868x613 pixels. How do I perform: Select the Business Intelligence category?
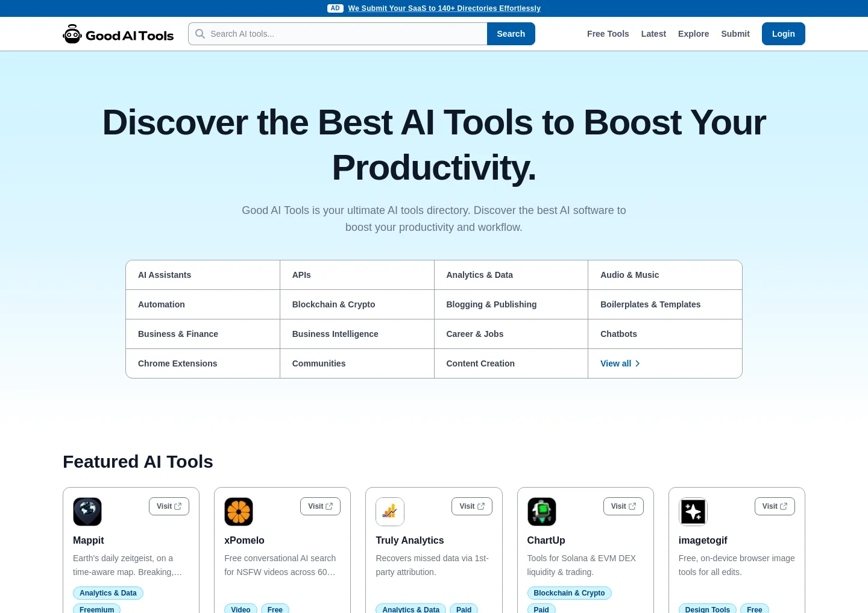(x=357, y=334)
